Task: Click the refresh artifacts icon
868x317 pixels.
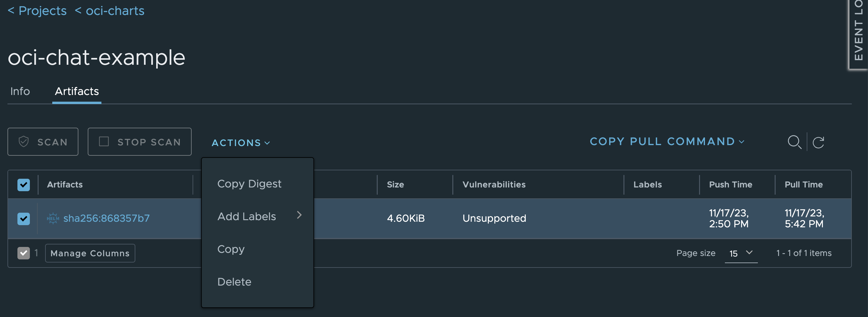Action: 818,142
